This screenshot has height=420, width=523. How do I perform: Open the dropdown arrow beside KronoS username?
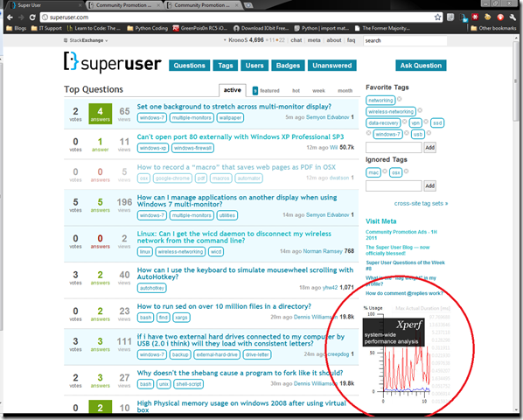click(x=225, y=40)
